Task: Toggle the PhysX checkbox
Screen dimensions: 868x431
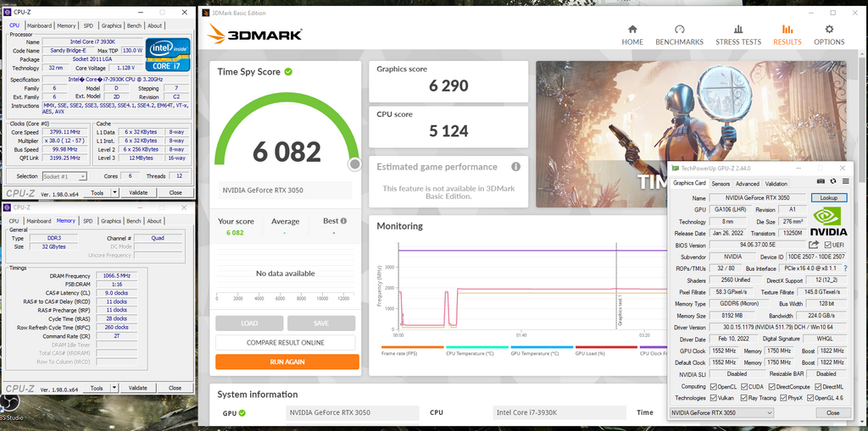Action: [783, 398]
